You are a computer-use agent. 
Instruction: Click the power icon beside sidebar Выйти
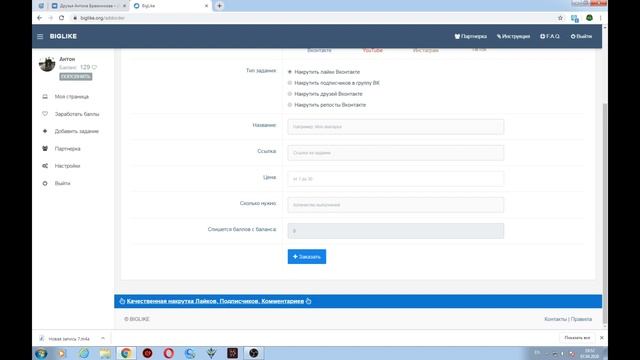pyautogui.click(x=45, y=183)
